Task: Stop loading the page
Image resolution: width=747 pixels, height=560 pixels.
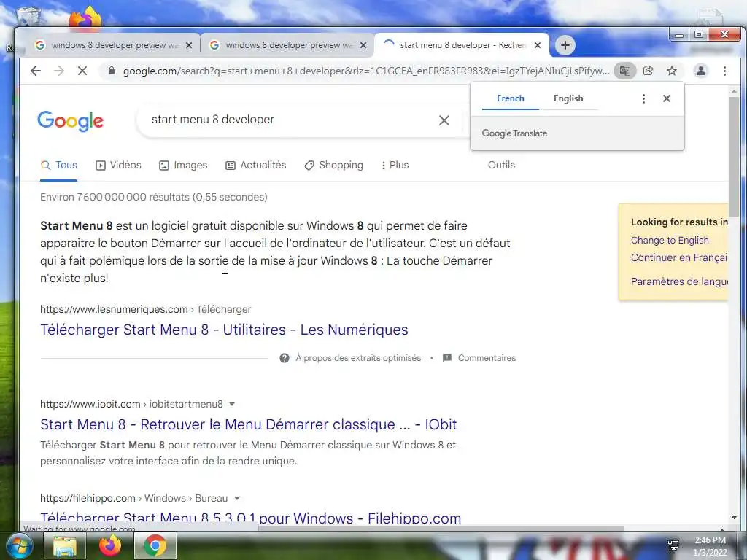Action: point(82,71)
